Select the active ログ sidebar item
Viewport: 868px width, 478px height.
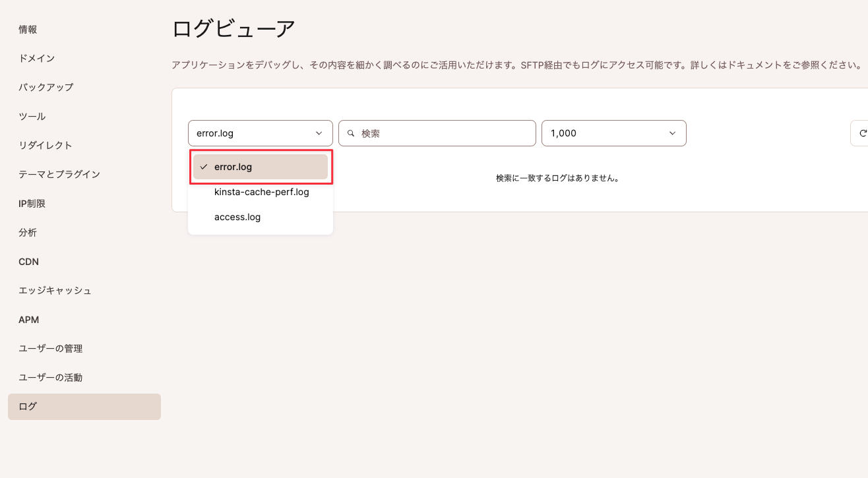[x=84, y=407]
